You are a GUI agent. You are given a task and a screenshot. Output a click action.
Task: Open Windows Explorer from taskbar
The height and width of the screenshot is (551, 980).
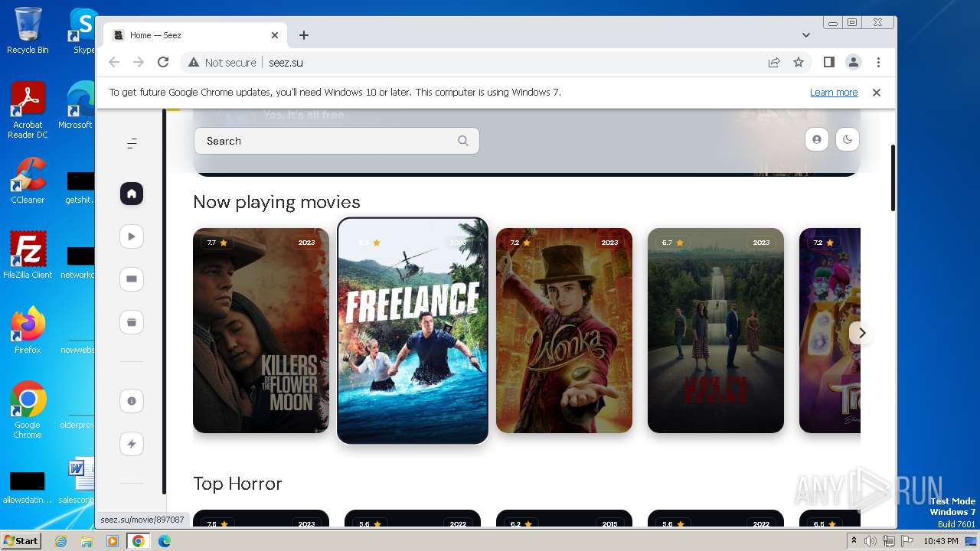coord(87,541)
